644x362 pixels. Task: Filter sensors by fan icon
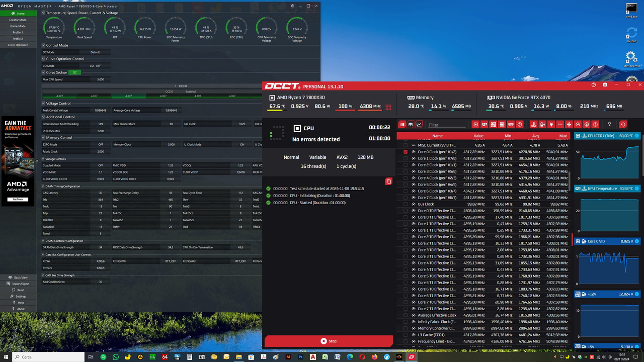[569, 124]
